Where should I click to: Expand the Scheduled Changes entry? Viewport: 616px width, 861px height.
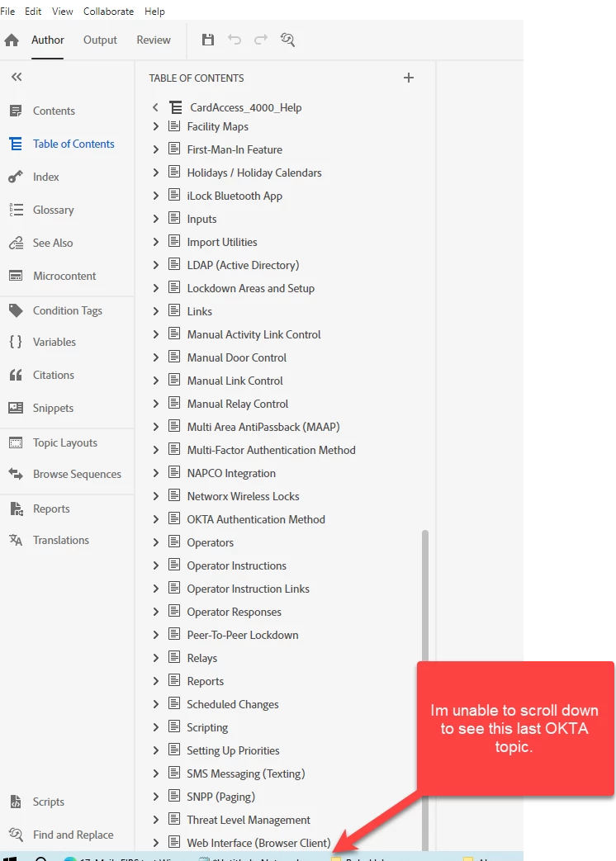[x=155, y=704]
